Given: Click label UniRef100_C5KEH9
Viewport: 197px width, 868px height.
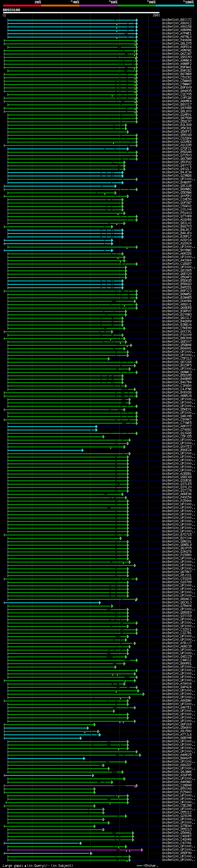Looking at the screenshot, I should click(177, 328).
